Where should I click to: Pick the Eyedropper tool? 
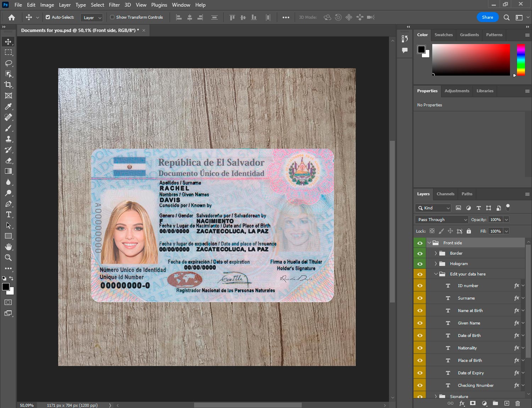[9, 106]
